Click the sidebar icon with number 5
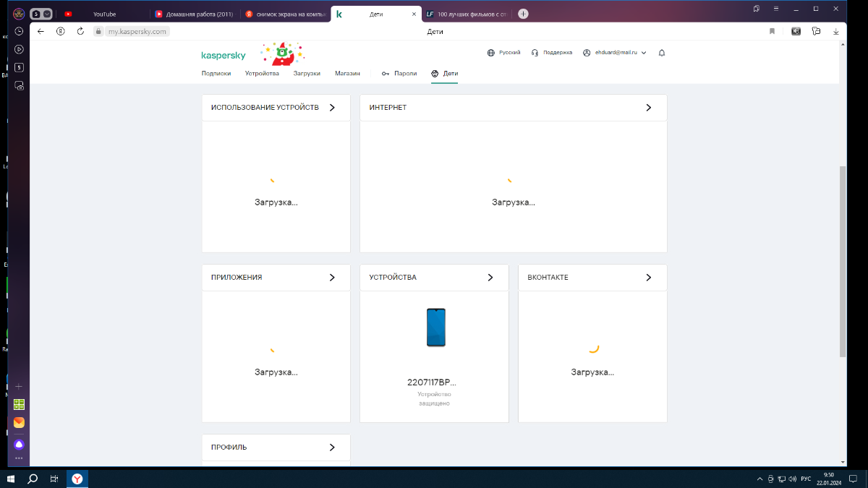 tap(19, 67)
